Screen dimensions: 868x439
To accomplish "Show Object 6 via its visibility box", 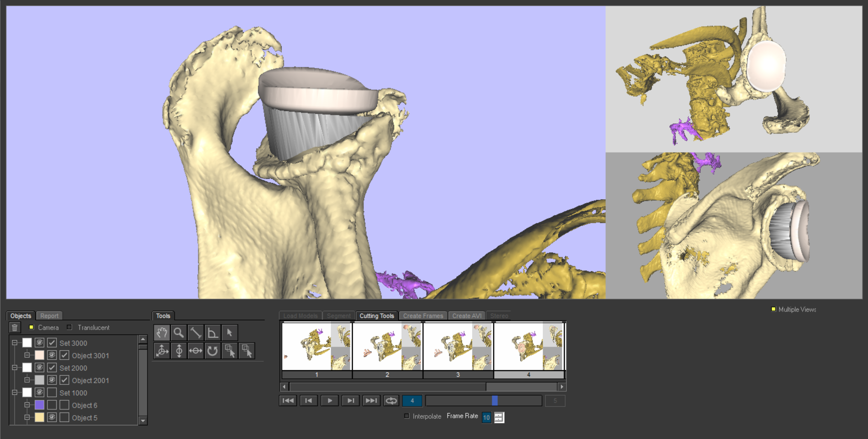I will (x=52, y=405).
